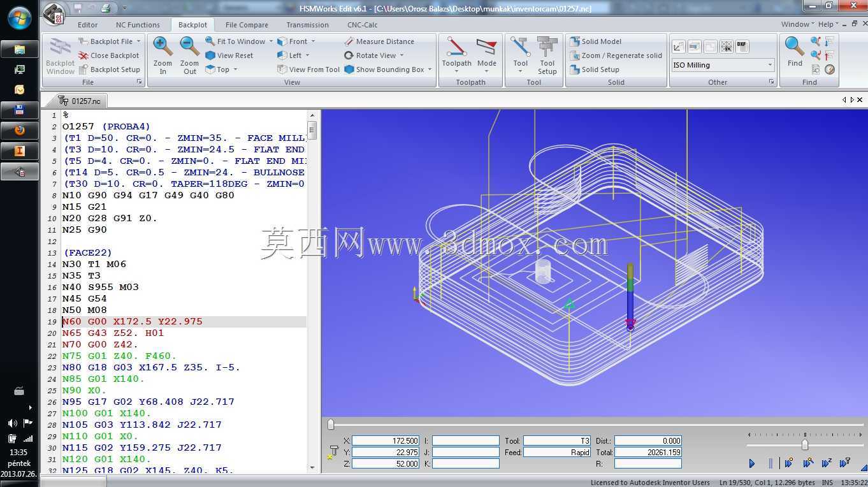This screenshot has width=868, height=487.
Task: Open the Help menu dropdown
Action: coord(828,24)
